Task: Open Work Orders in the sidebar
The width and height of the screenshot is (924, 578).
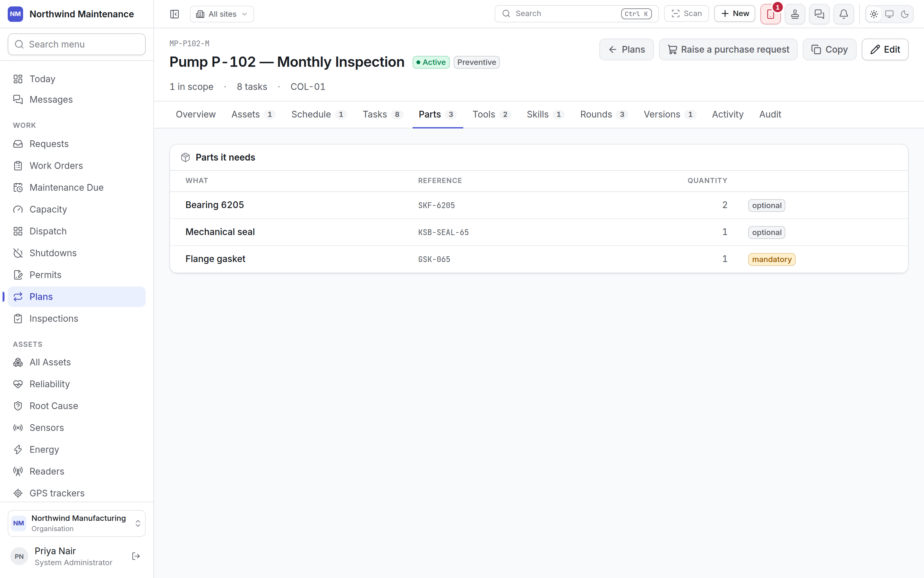Action: click(x=77, y=165)
